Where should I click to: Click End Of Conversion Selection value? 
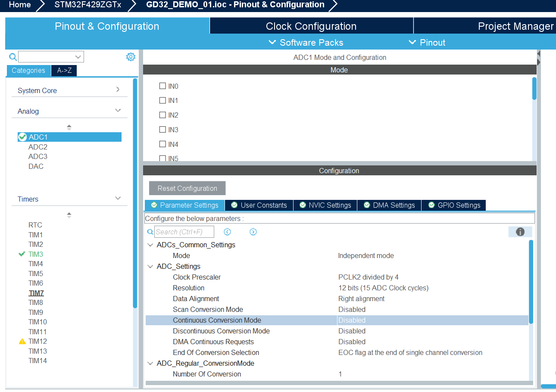(x=410, y=352)
